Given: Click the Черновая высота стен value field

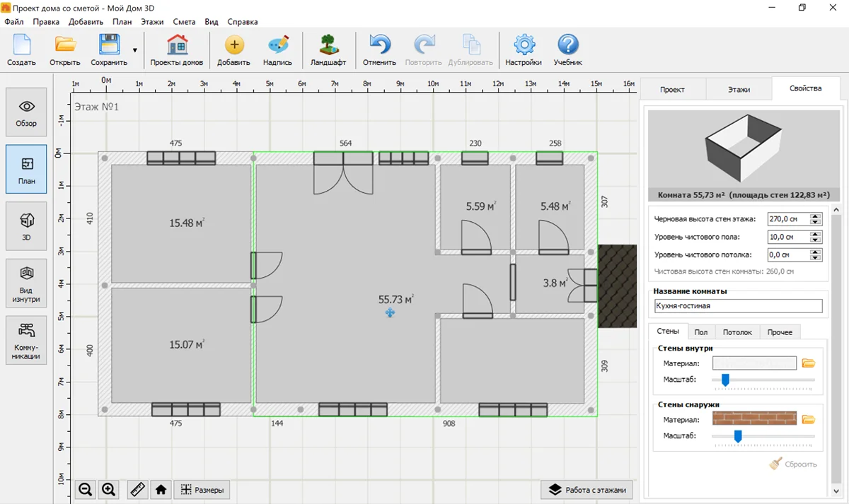Looking at the screenshot, I should (x=788, y=219).
